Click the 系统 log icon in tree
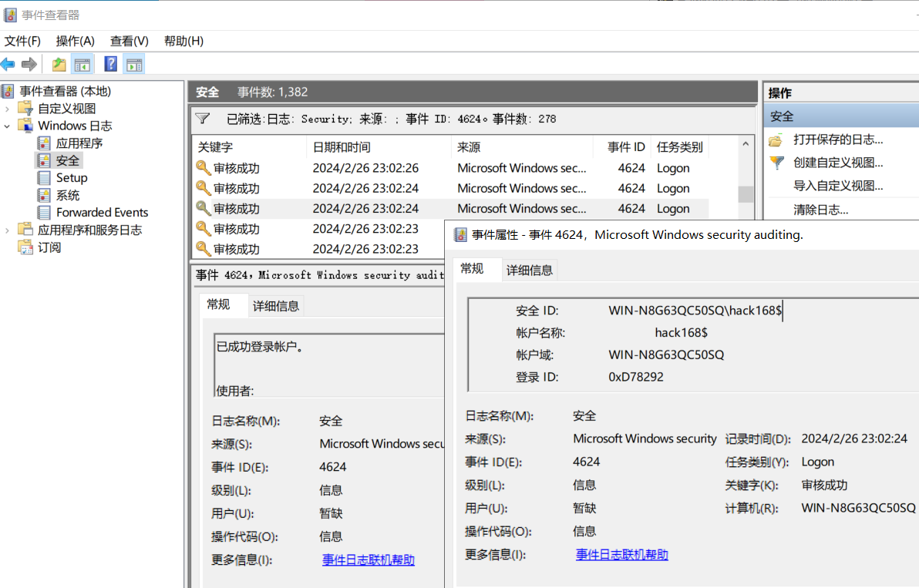The image size is (919, 588). pos(44,195)
